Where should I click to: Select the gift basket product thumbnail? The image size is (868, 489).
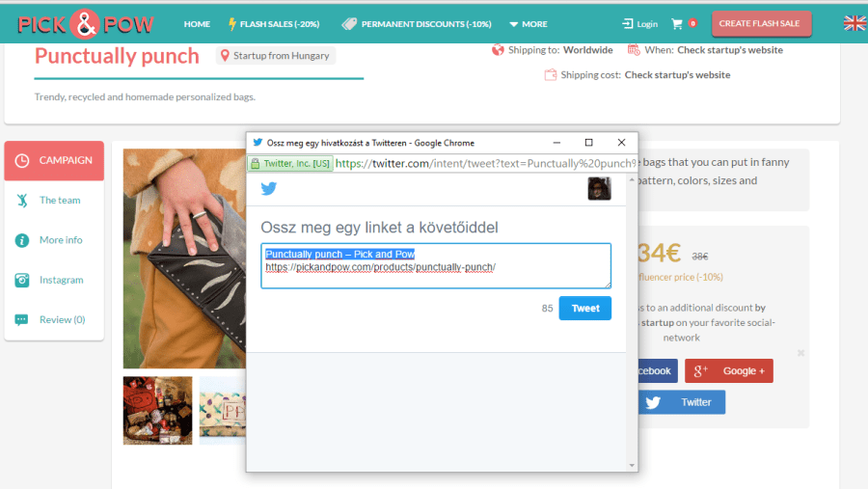157,410
